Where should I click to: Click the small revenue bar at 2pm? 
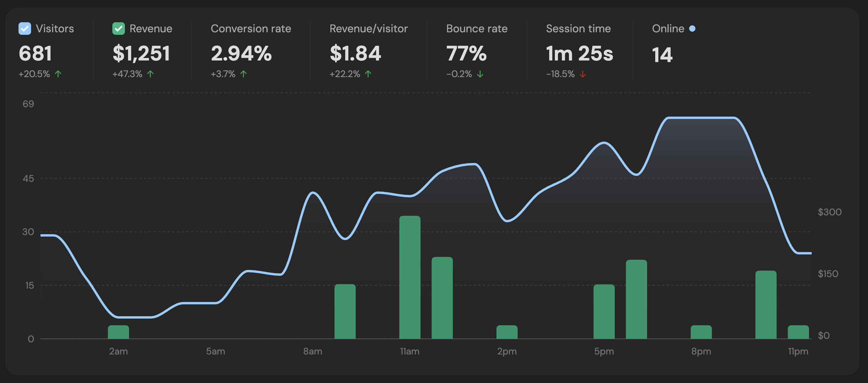(x=507, y=332)
